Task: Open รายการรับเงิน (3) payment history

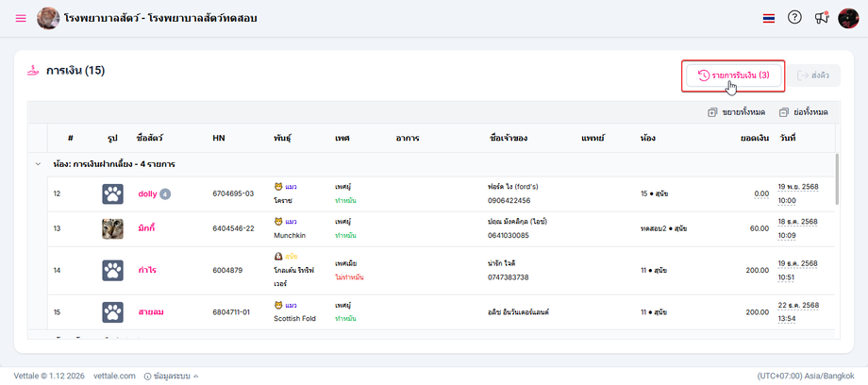Action: (x=733, y=75)
